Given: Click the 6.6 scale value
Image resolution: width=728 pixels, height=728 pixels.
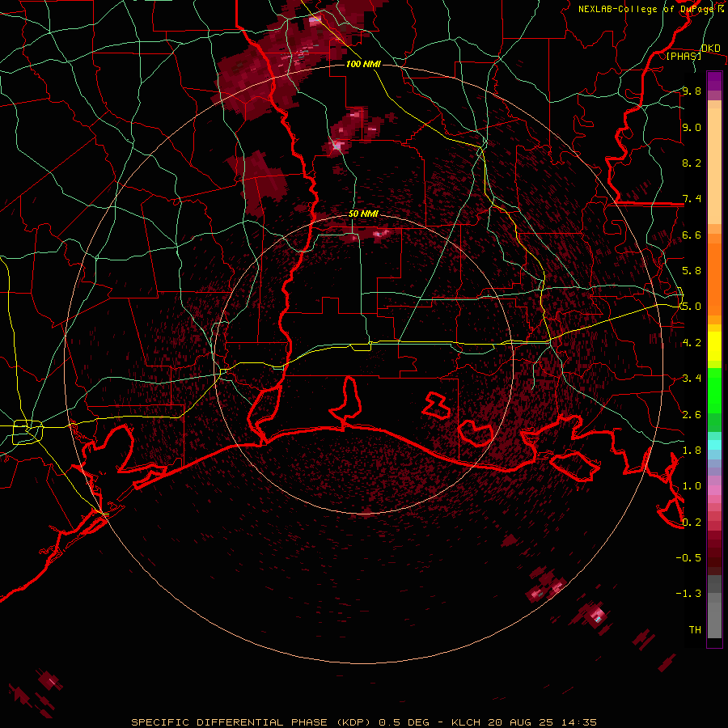Looking at the screenshot, I should [x=692, y=235].
